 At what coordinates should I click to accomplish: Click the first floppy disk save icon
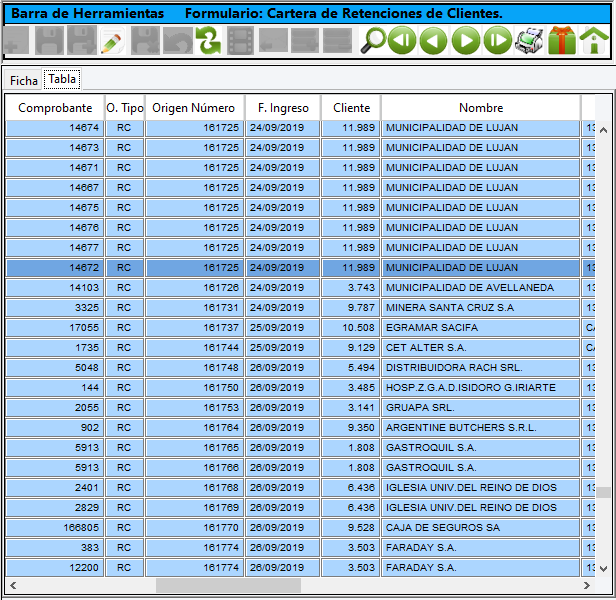point(49,40)
